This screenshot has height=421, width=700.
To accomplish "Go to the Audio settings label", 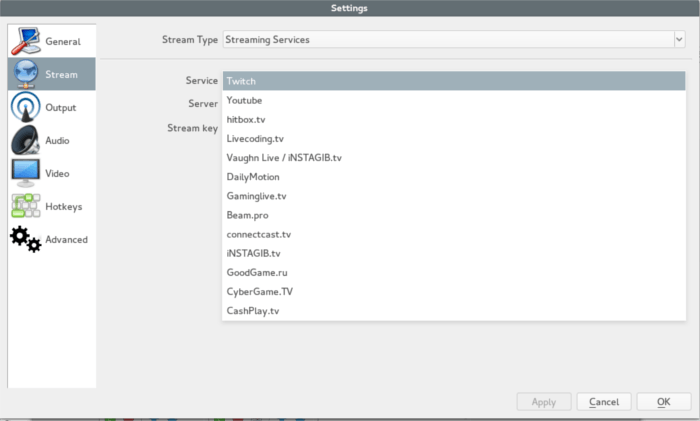I will pos(57,141).
